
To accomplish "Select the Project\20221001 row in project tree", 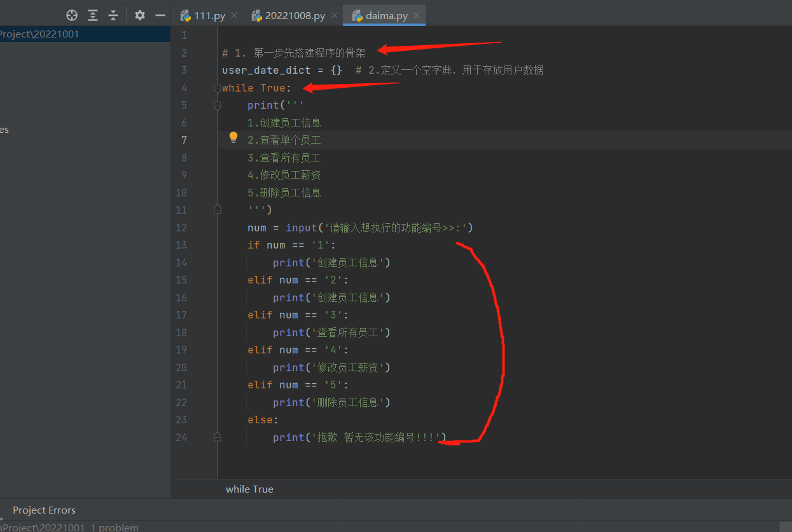I will point(85,34).
